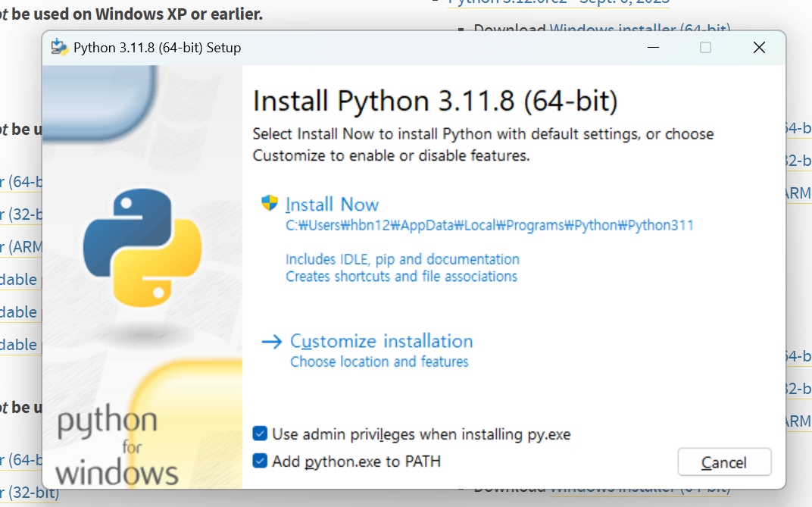Click 'Choose location and features' text
Image resolution: width=812 pixels, height=507 pixels.
[379, 361]
